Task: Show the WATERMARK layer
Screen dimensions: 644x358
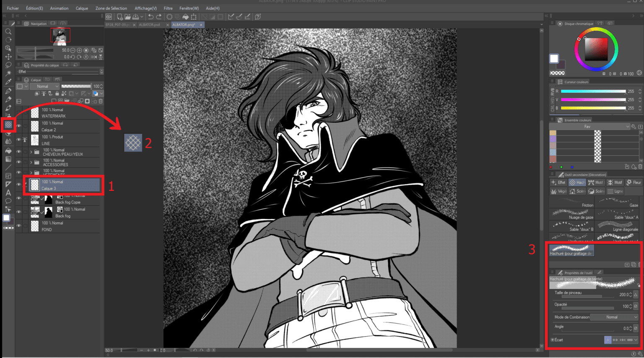Action: (x=19, y=112)
